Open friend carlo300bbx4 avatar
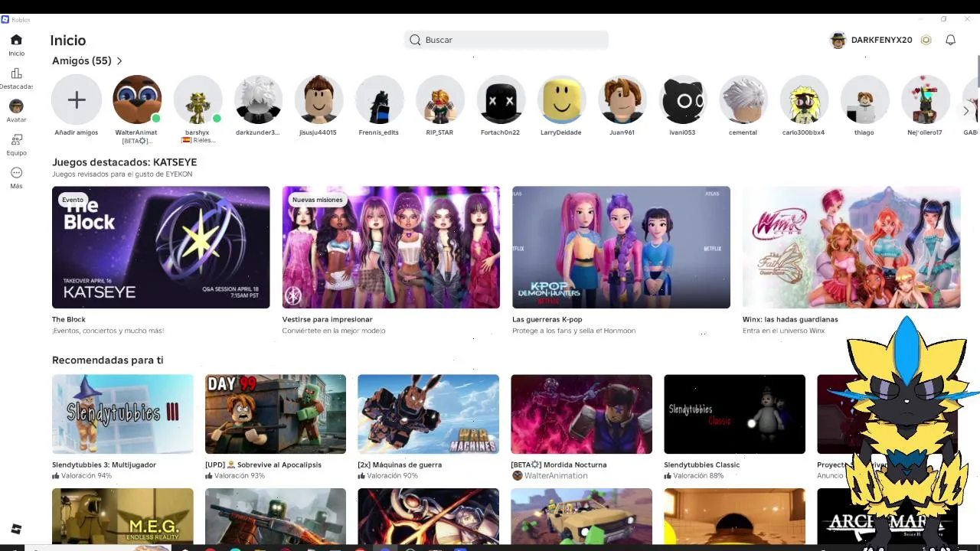 [x=803, y=99]
